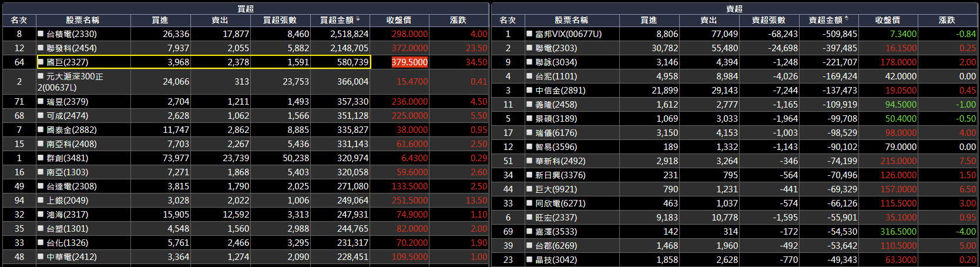
Task: Select the 賣超 panel title
Action: click(734, 9)
